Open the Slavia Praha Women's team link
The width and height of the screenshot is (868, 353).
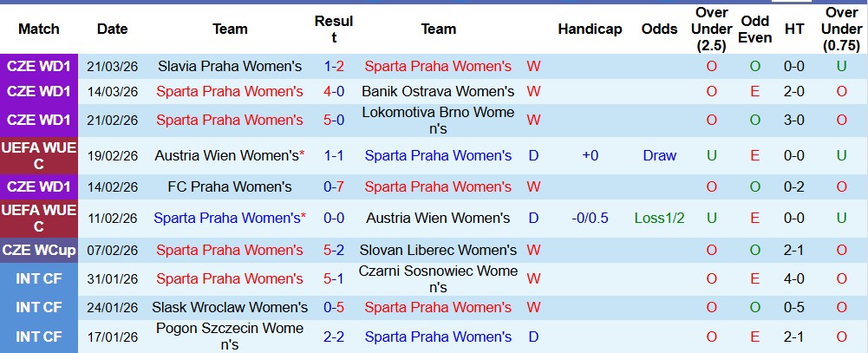click(230, 66)
